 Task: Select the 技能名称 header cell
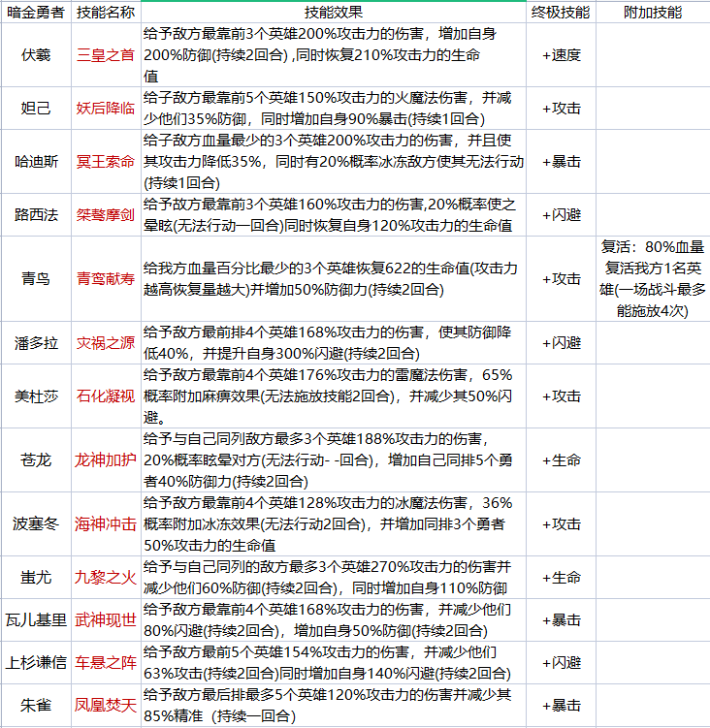[106, 12]
